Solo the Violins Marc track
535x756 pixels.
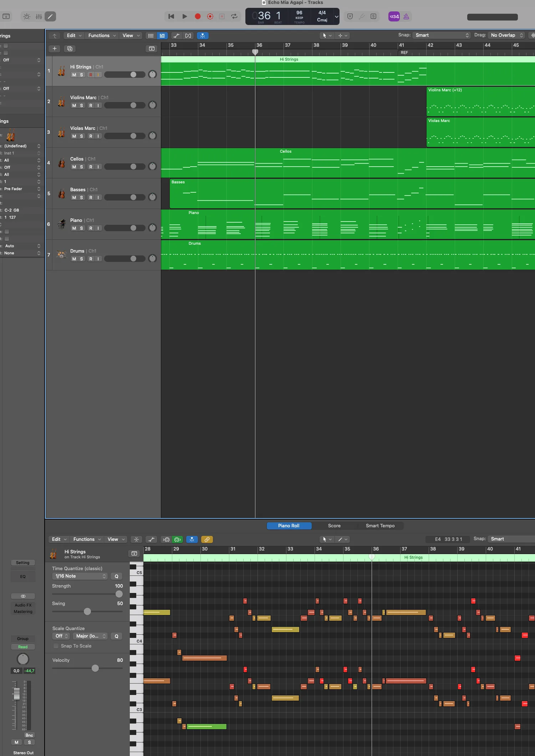point(82,106)
